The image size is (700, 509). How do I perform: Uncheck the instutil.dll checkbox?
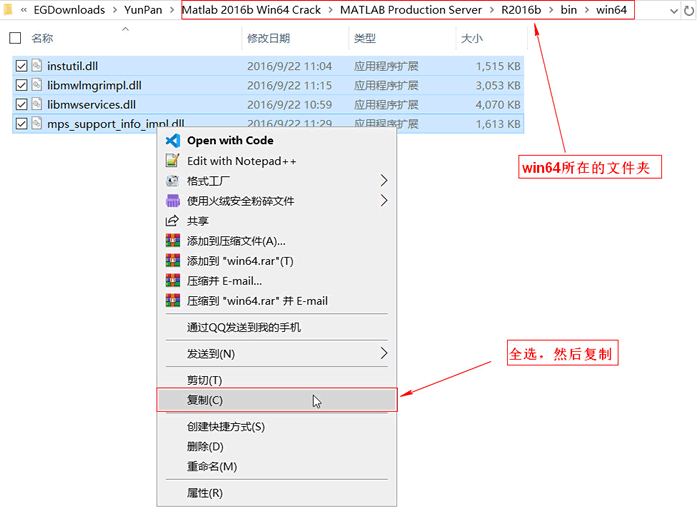tap(21, 66)
